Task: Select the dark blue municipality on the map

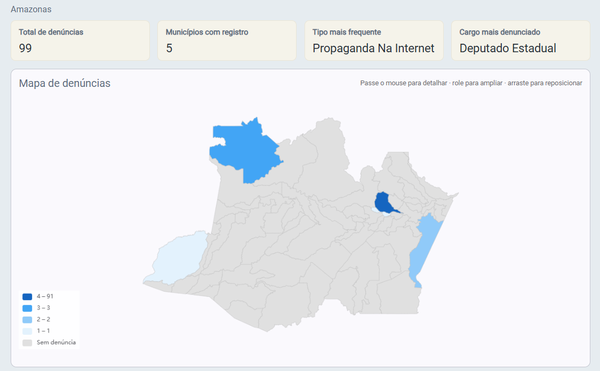Action: [x=384, y=202]
